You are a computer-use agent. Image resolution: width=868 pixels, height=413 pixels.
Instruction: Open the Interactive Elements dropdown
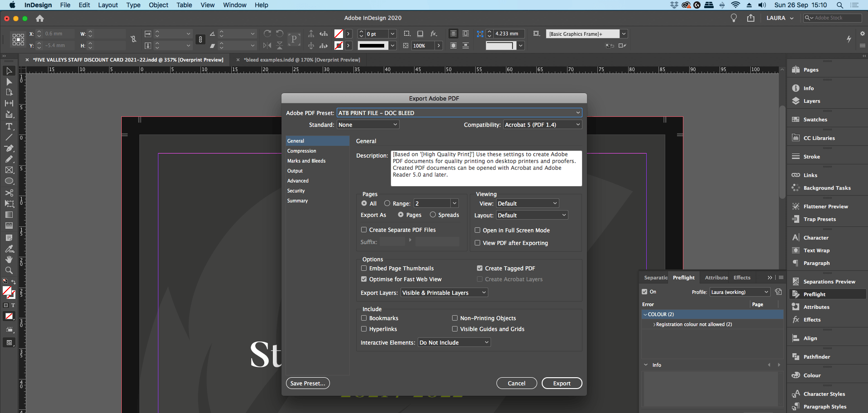[454, 342]
